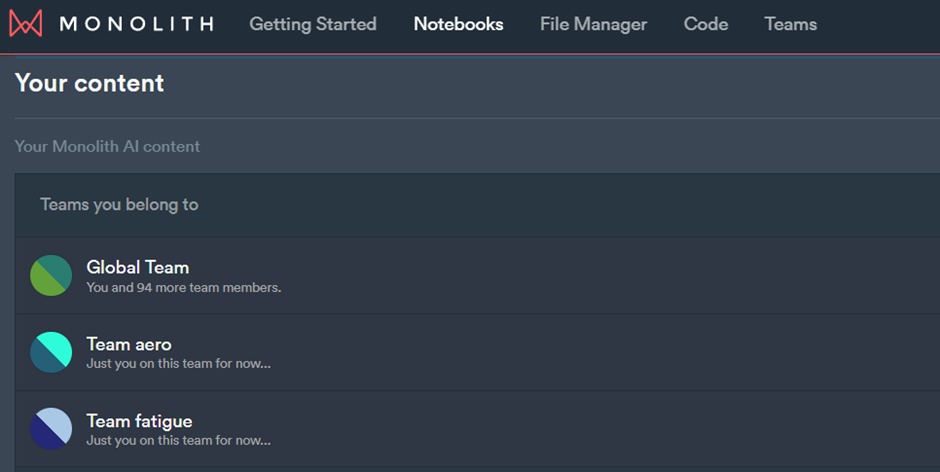The height and width of the screenshot is (472, 940).
Task: Click the green Global Team avatar
Action: [x=51, y=275]
